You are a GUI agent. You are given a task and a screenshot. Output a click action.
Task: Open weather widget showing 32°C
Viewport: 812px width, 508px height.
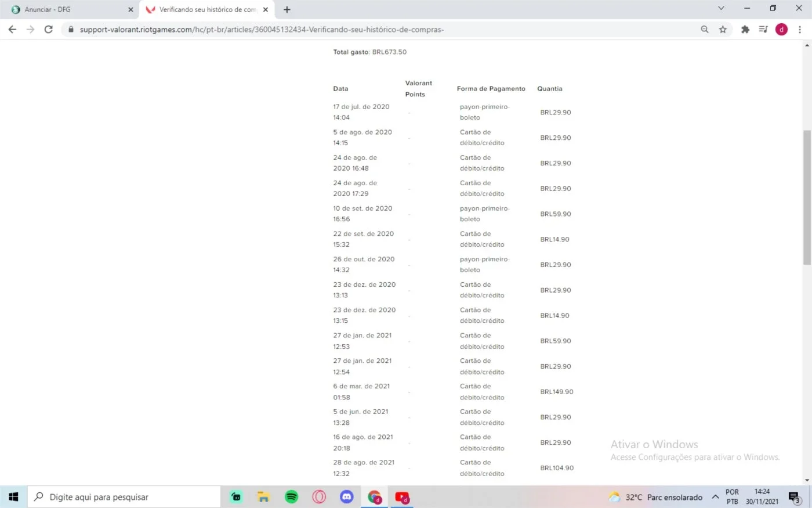(655, 497)
